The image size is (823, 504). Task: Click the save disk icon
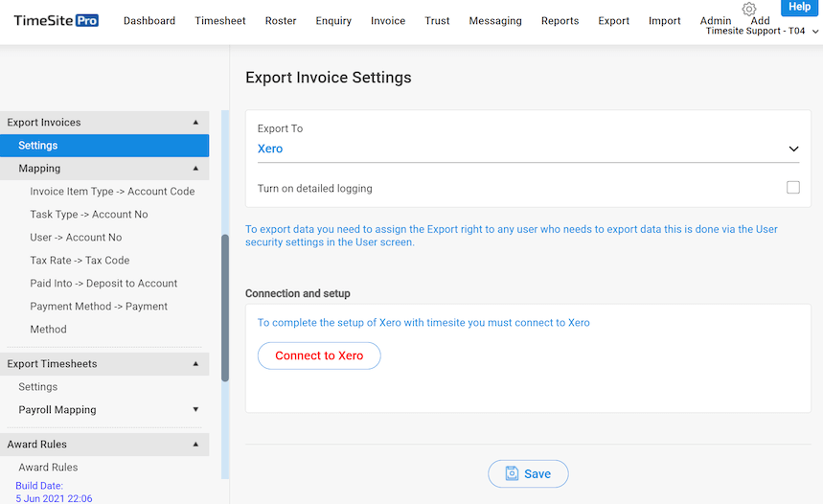[x=512, y=473]
